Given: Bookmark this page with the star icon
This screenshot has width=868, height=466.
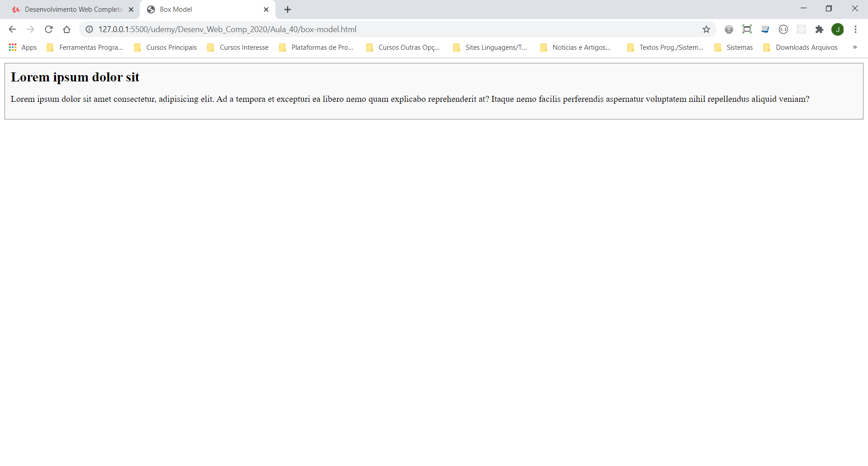Looking at the screenshot, I should pos(706,29).
